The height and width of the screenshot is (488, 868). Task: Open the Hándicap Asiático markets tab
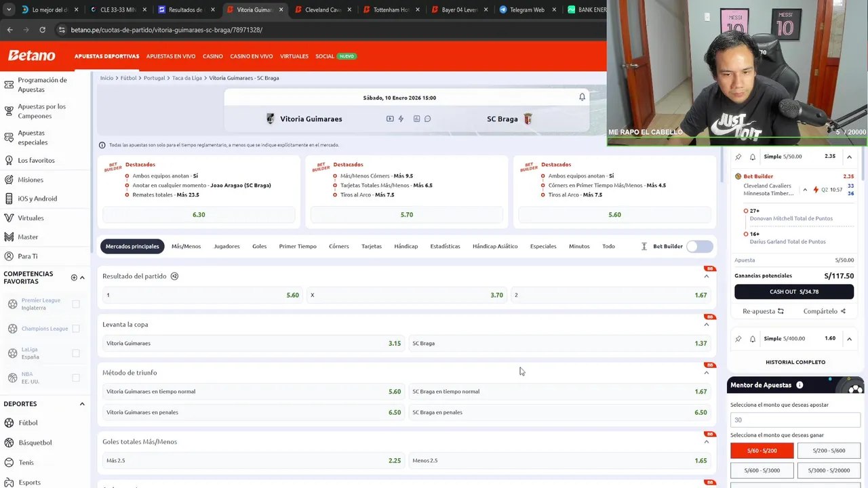click(x=495, y=246)
